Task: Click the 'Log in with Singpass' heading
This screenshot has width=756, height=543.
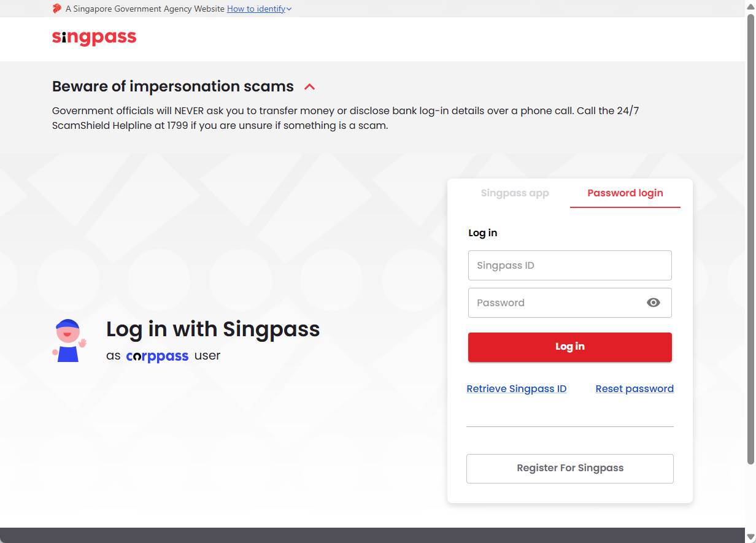Action: [213, 329]
